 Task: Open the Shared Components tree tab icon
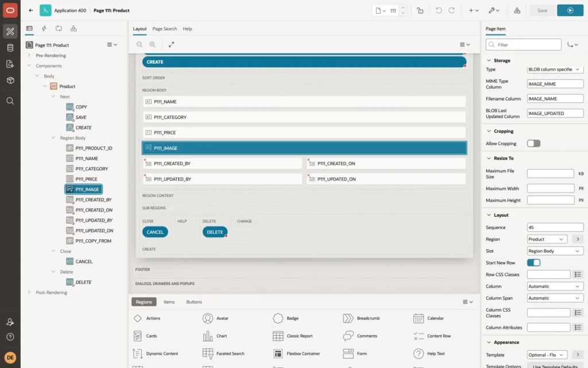coord(73,29)
